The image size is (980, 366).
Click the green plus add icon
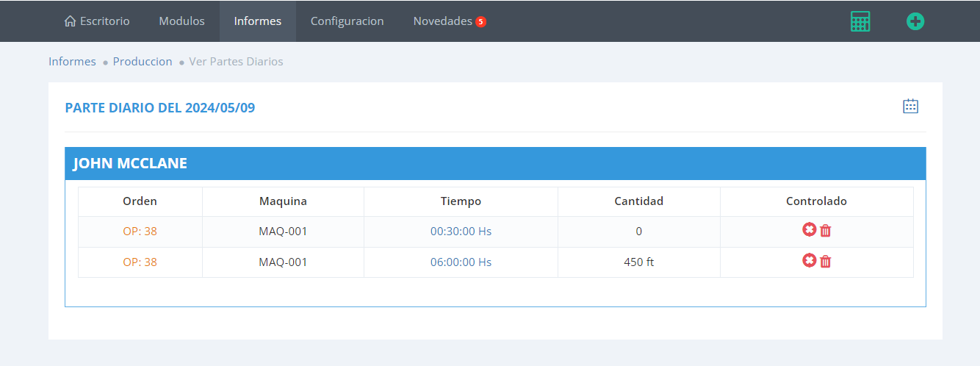(x=915, y=21)
